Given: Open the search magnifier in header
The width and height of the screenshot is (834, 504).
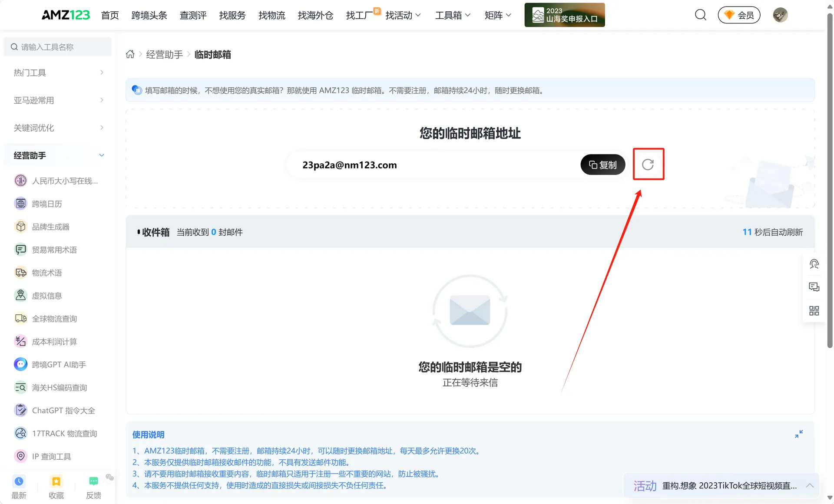Looking at the screenshot, I should point(700,15).
